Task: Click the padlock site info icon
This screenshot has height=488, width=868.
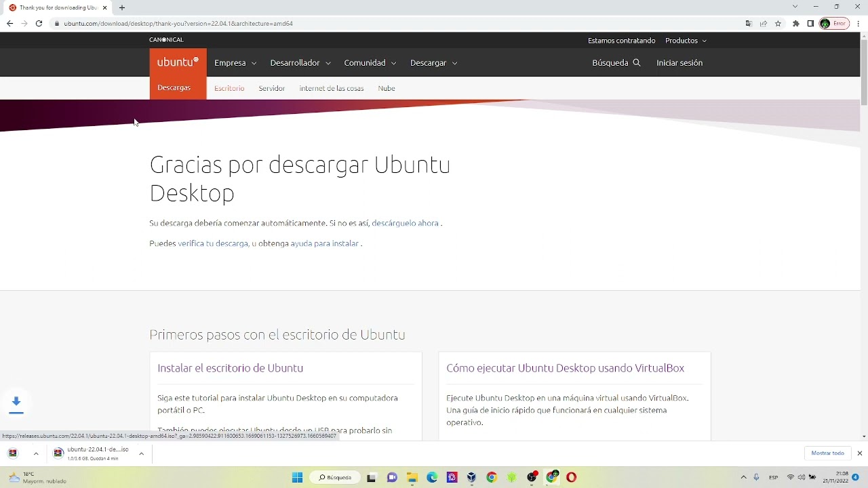Action: pos(57,23)
